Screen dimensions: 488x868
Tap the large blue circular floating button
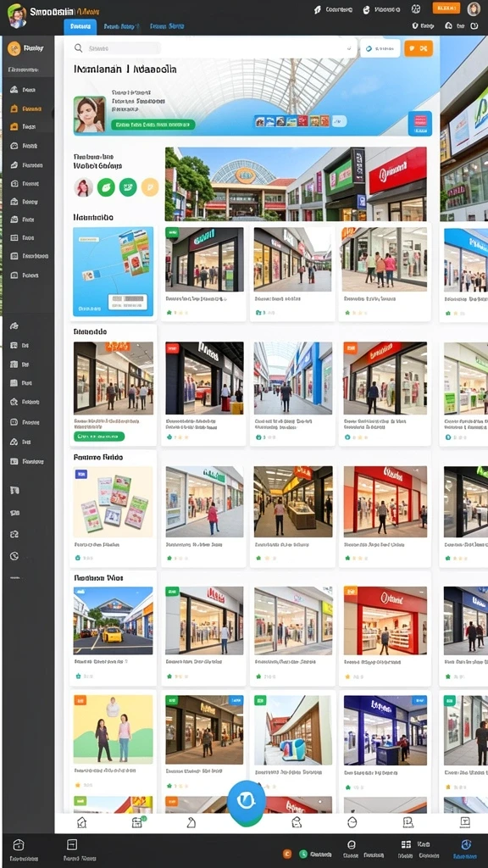[x=247, y=800]
